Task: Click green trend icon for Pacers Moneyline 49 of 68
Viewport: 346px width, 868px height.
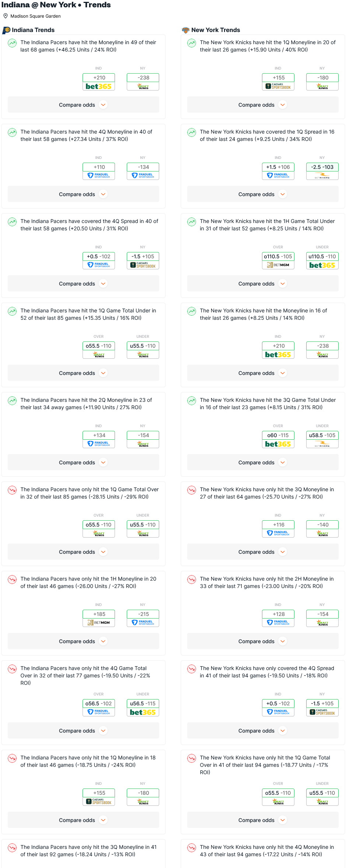Action: pos(12,43)
